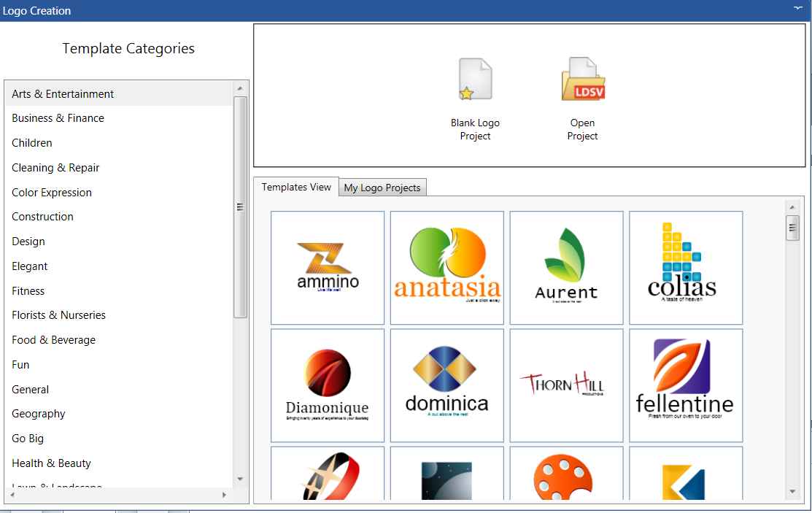Click category list scroll down arrow
The height and width of the screenshot is (513, 812).
tap(240, 479)
